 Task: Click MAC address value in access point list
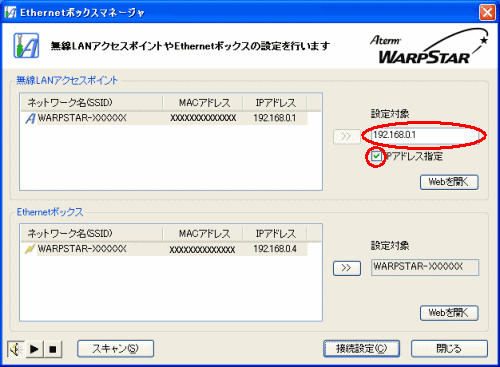click(x=203, y=118)
